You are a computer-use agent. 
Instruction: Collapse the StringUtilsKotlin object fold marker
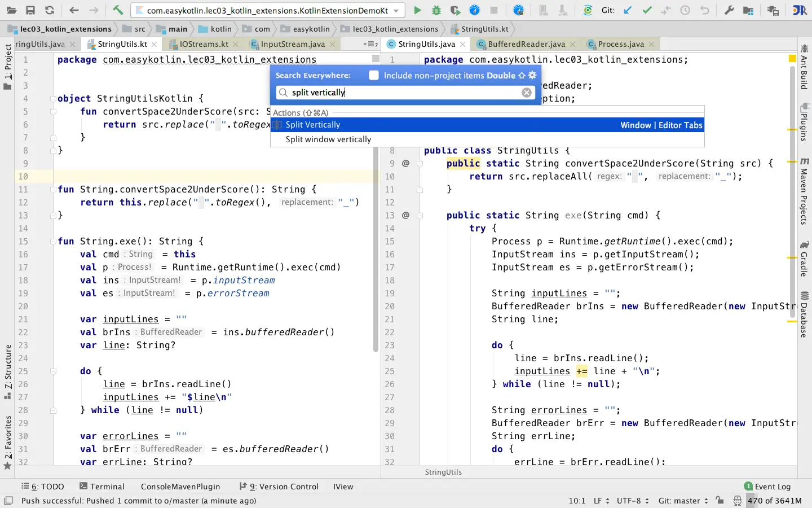coord(53,98)
